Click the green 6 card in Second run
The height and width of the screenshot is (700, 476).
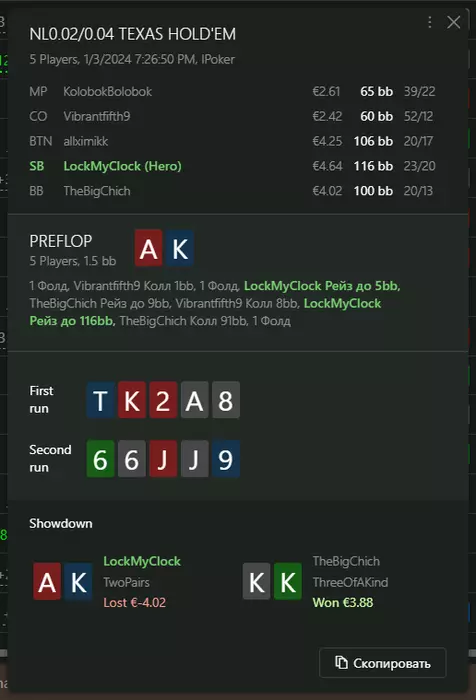pyautogui.click(x=100, y=459)
